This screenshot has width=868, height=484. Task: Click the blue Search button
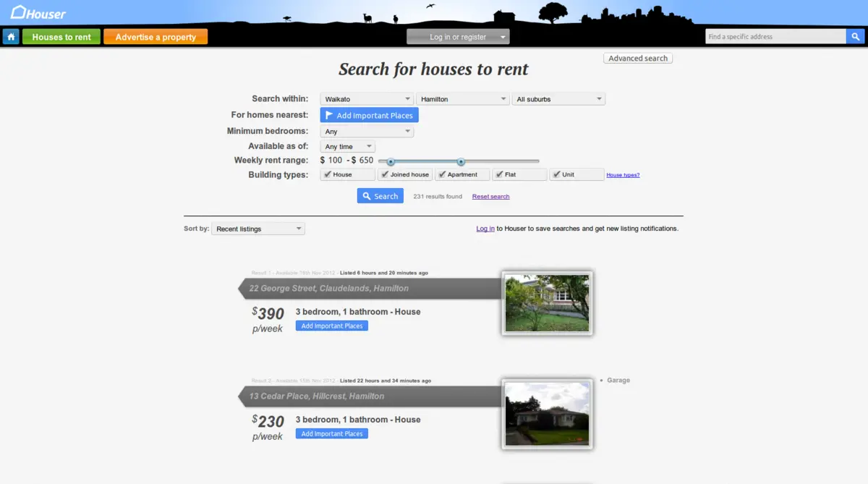coord(380,196)
